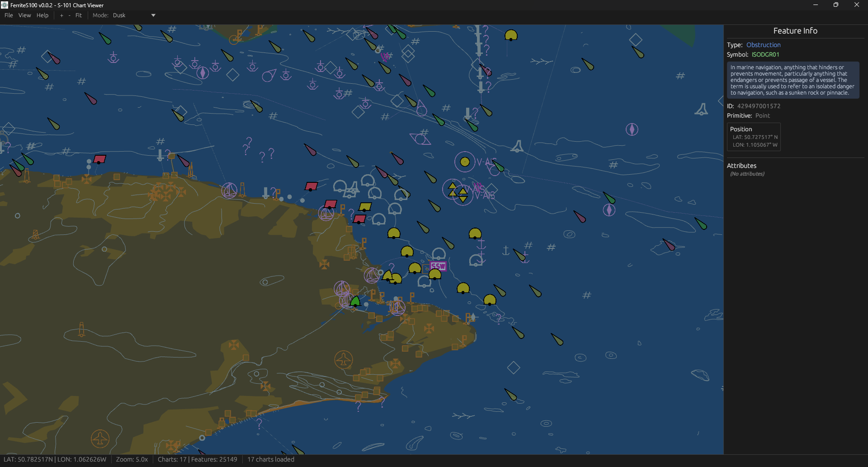Select the green conical buoy symbol
868x467 pixels.
click(x=355, y=301)
